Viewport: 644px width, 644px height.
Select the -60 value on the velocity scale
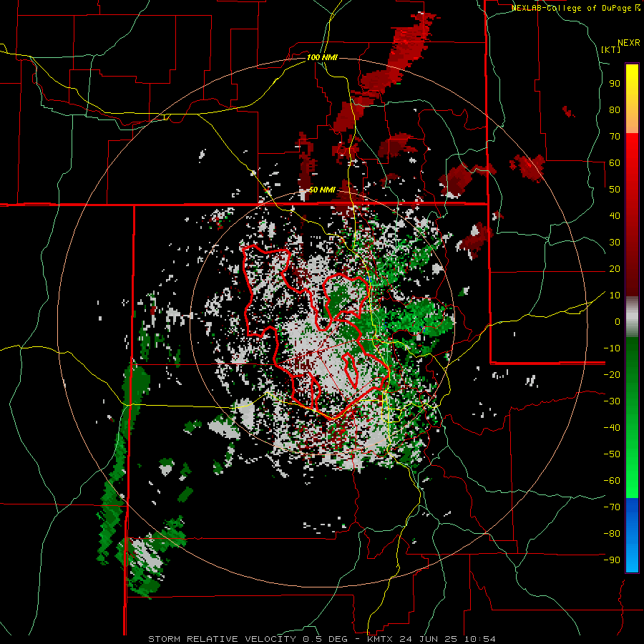612,481
